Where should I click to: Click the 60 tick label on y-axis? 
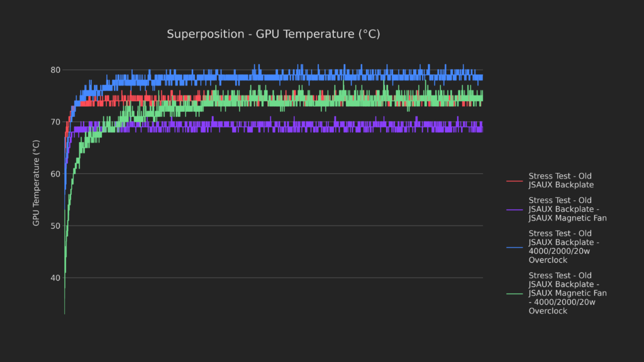coord(56,174)
